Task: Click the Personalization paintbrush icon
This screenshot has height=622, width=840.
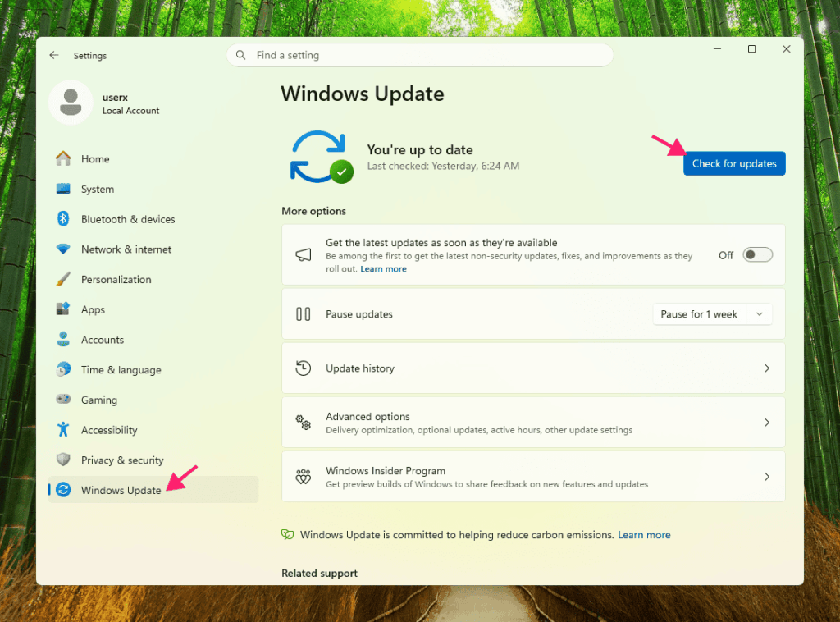Action: (x=63, y=279)
